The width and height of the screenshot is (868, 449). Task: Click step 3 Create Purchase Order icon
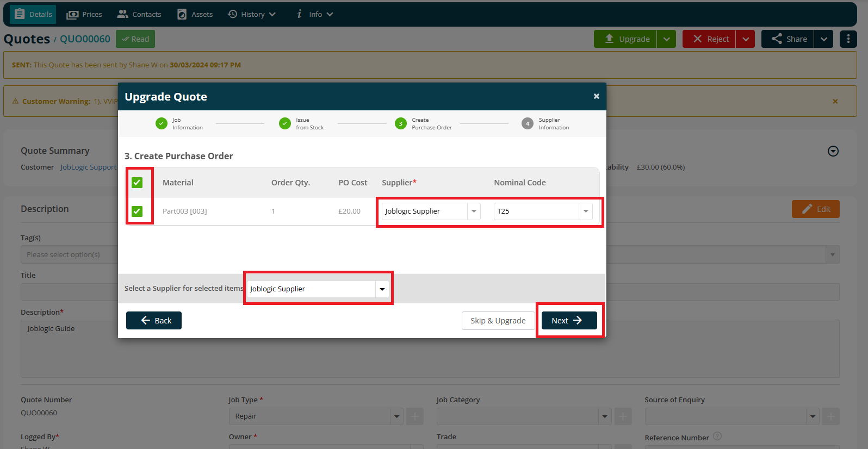(x=401, y=123)
